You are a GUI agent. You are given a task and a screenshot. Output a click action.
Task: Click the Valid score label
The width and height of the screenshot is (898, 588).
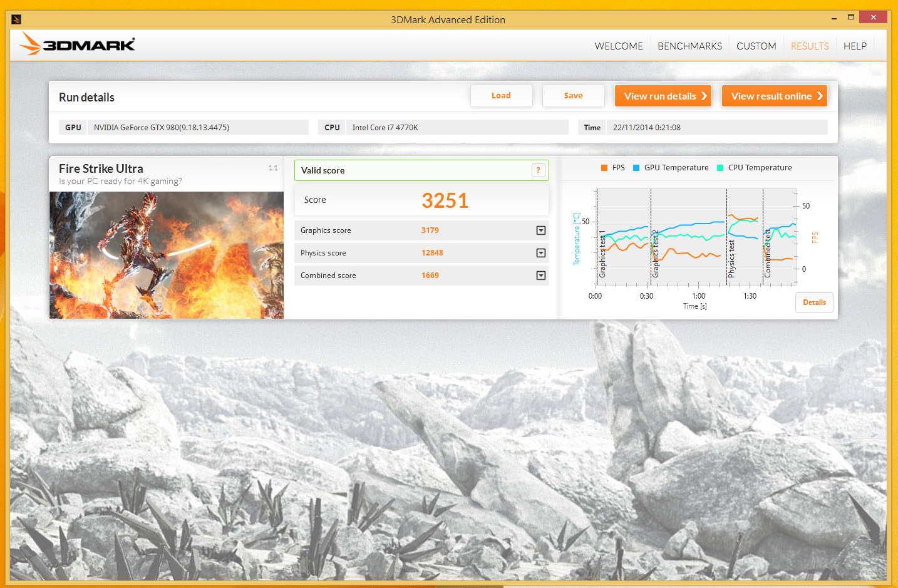(323, 170)
